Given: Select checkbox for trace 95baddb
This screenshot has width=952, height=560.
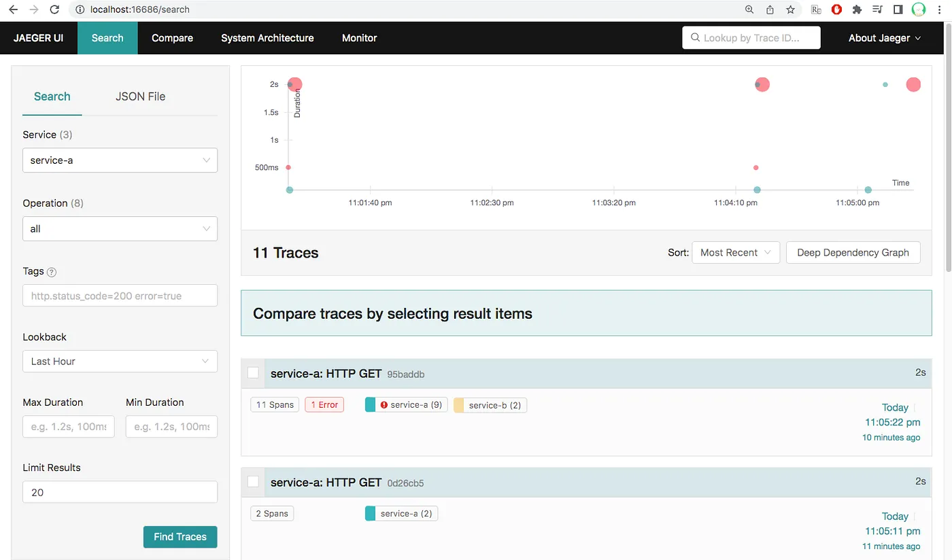Looking at the screenshot, I should pos(253,372).
